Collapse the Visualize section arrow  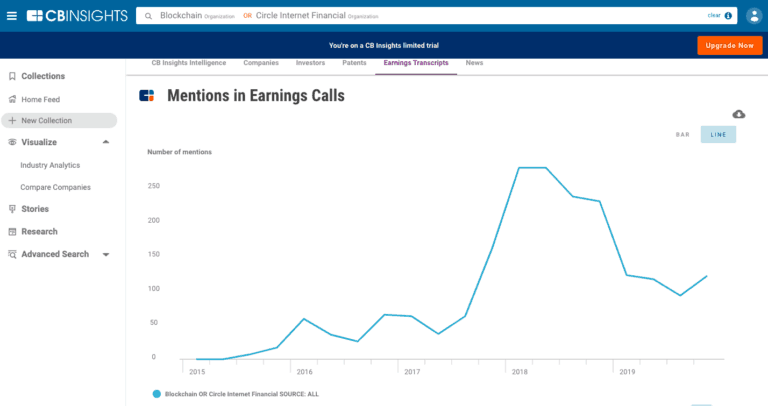point(106,142)
